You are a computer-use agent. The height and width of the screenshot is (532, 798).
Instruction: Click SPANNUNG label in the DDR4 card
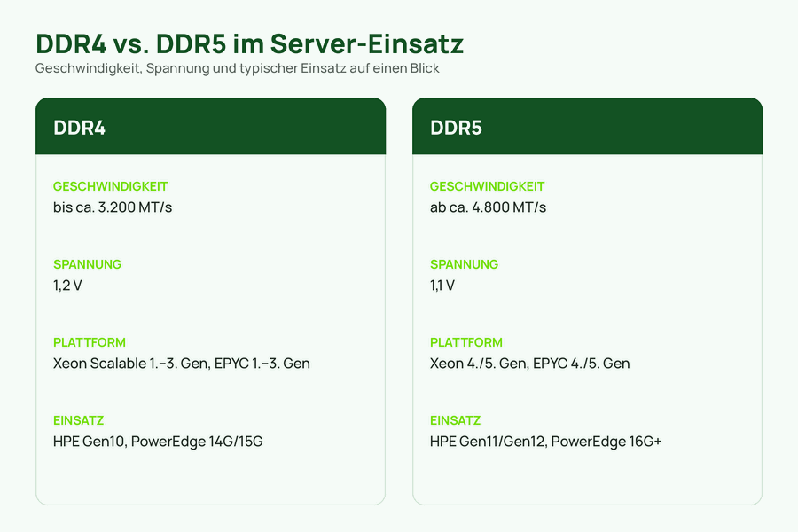coord(88,265)
